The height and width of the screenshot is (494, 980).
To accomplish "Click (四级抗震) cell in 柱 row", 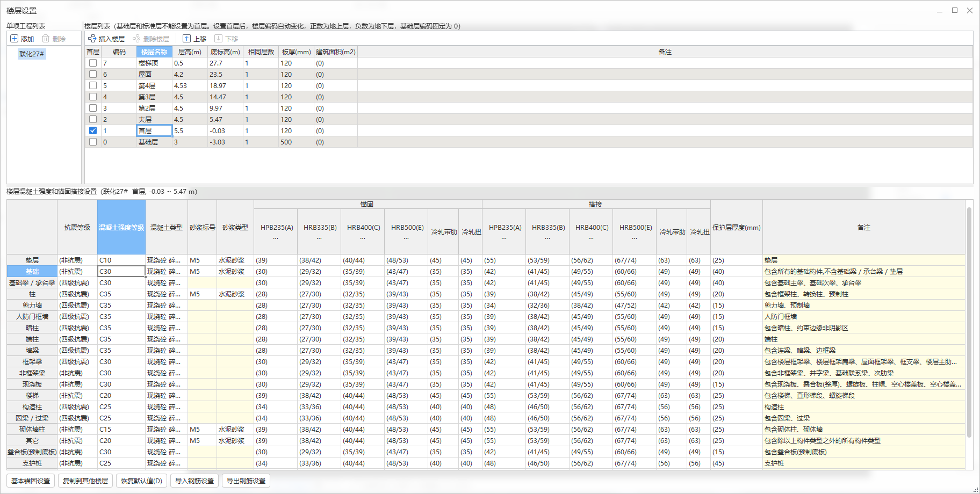I will click(x=77, y=294).
